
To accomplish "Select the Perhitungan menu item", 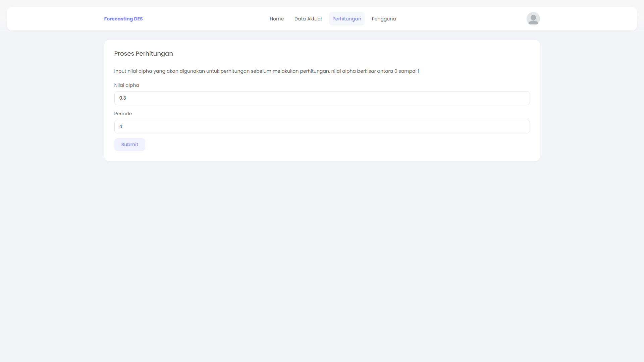I will point(346,19).
